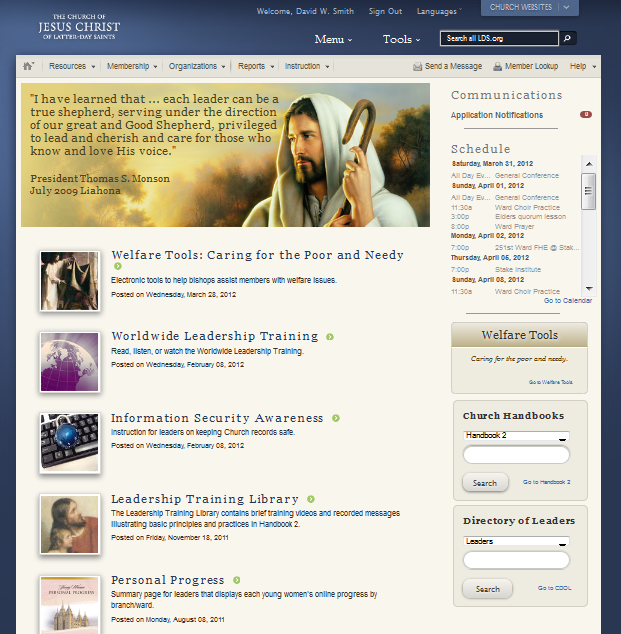Expand the Menu dropdown

coord(333,39)
